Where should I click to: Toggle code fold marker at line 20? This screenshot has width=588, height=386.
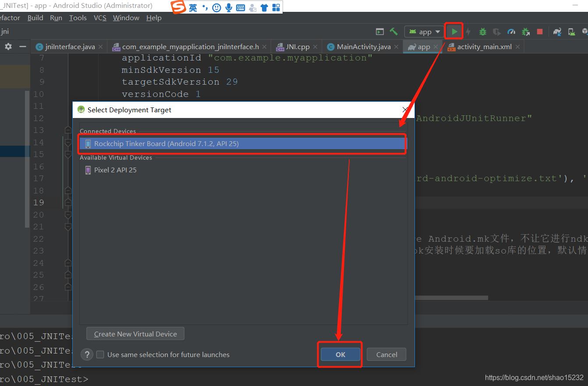point(68,214)
